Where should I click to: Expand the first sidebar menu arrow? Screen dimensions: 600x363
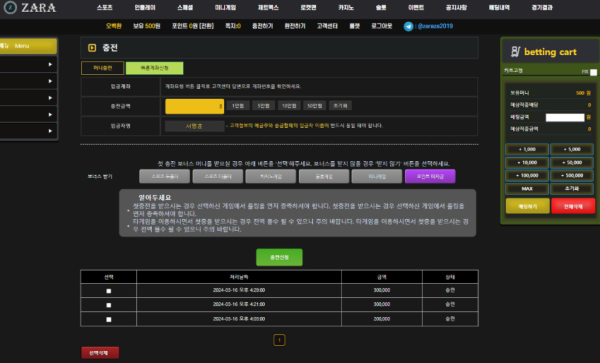50,64
